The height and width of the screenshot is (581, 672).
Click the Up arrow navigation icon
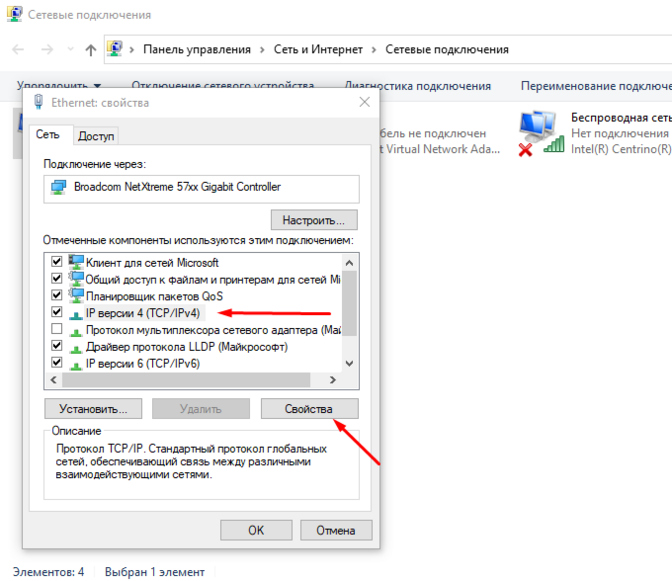point(91,49)
